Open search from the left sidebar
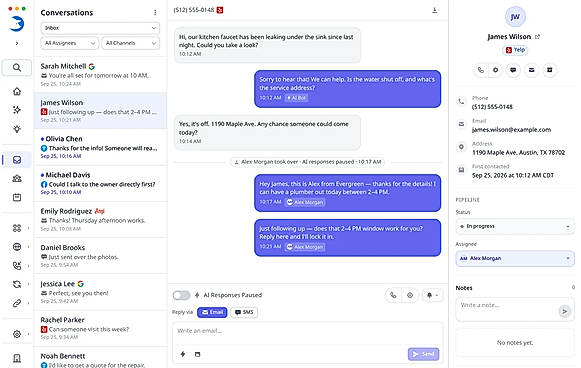 point(17,68)
